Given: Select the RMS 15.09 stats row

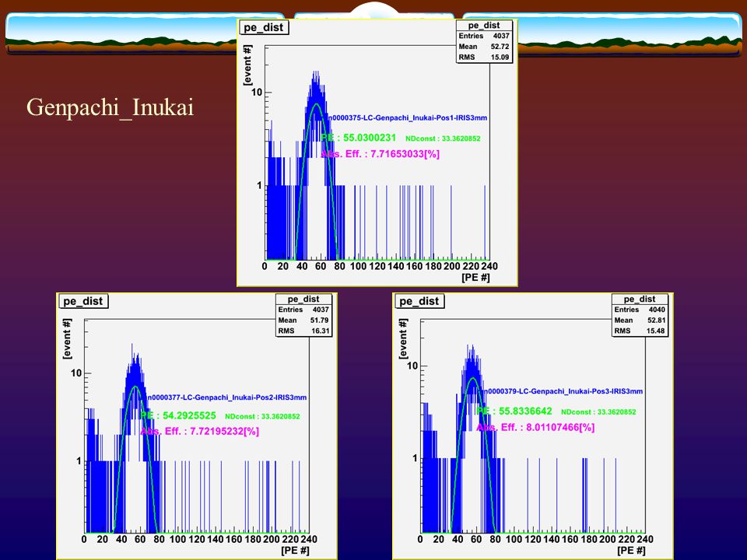Looking at the screenshot, I should click(x=484, y=57).
